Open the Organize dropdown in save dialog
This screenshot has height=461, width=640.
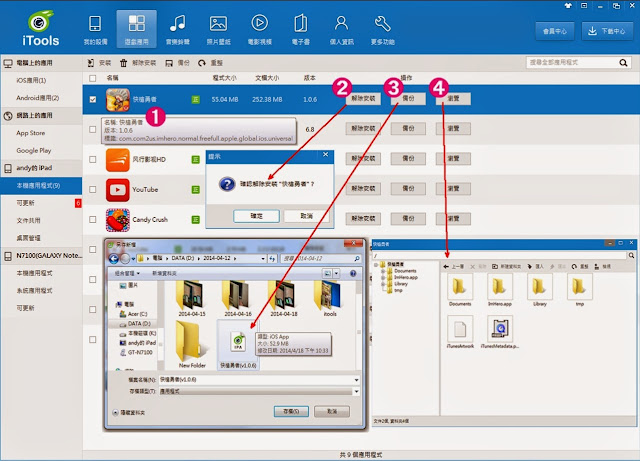[127, 273]
